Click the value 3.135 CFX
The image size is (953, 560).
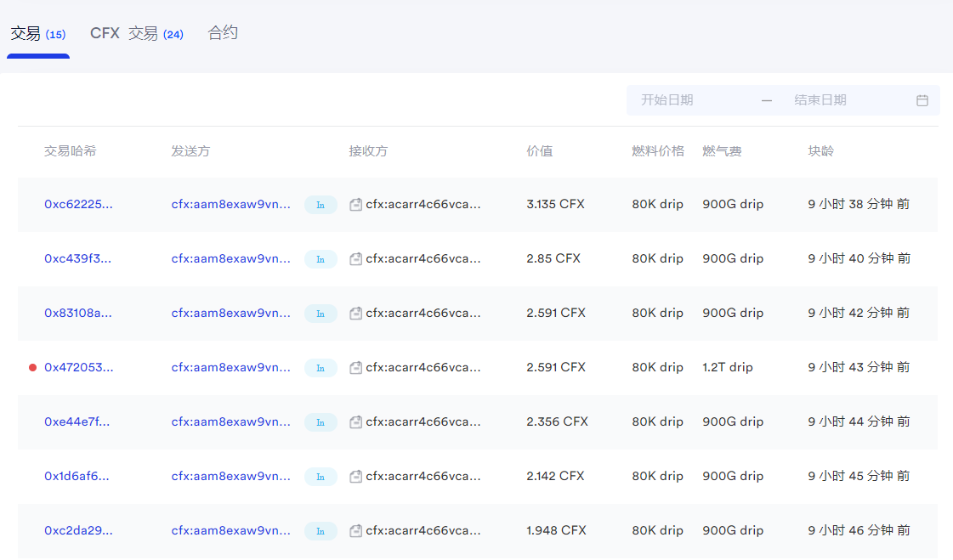[x=555, y=204]
